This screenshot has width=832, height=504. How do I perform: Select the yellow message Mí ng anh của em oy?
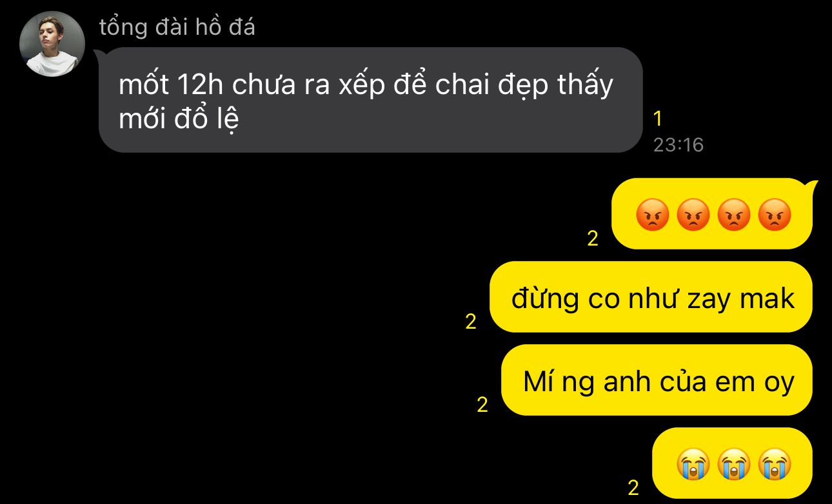(x=657, y=380)
